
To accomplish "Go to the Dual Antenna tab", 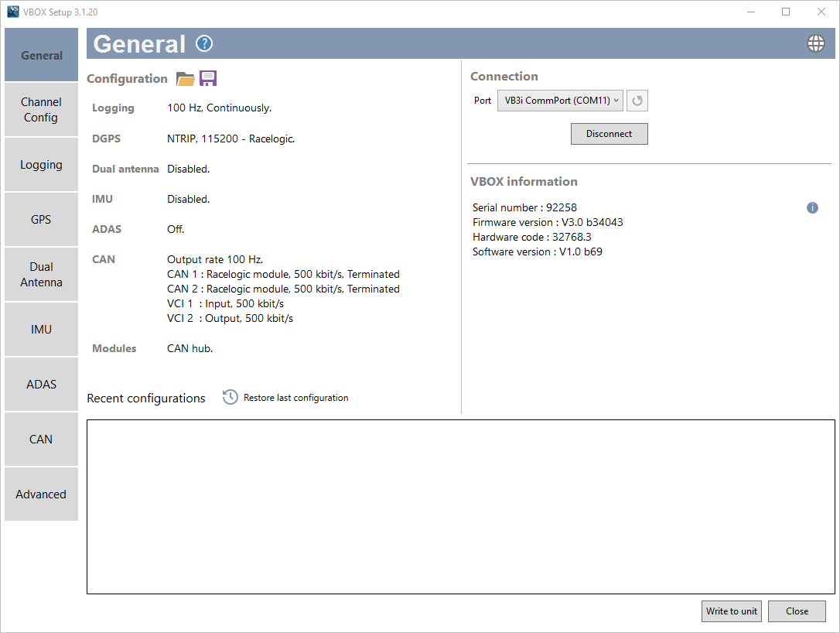I will 41,275.
